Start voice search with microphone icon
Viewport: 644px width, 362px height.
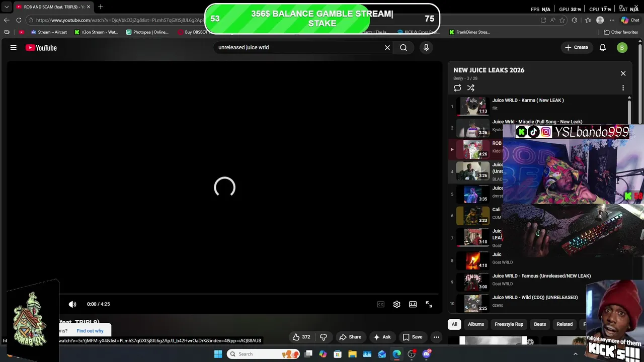coord(426,48)
